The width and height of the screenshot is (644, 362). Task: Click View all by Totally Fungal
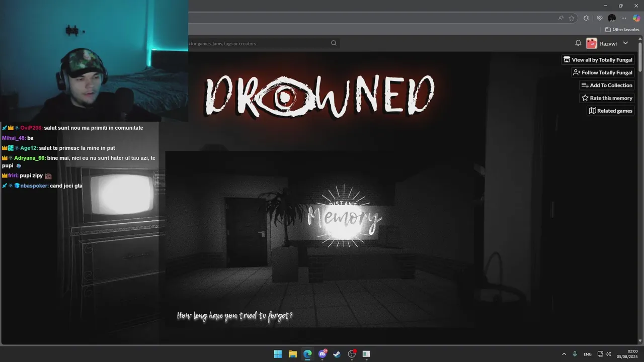click(598, 60)
